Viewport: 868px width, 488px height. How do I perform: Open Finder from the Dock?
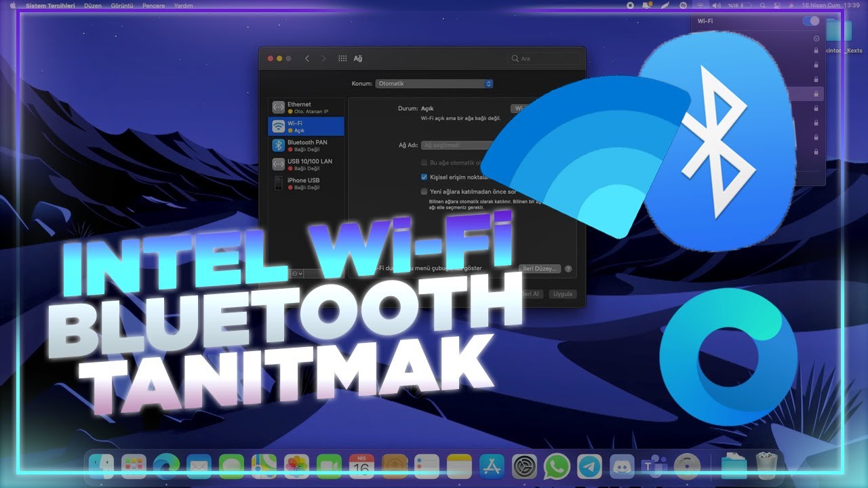(102, 466)
